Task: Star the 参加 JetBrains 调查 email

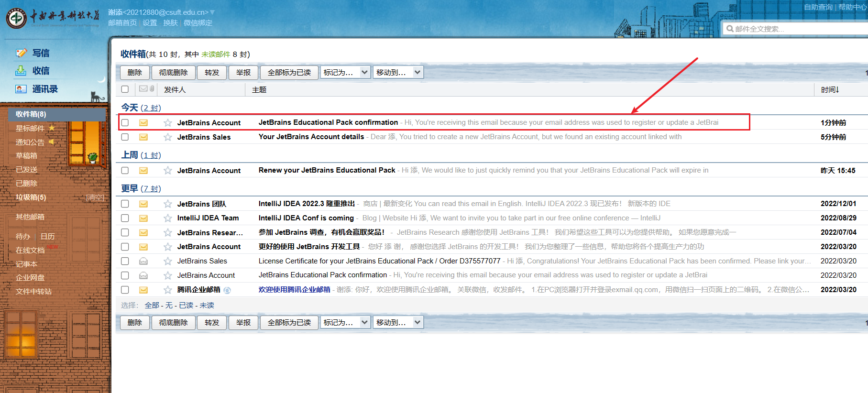Action: 168,233
